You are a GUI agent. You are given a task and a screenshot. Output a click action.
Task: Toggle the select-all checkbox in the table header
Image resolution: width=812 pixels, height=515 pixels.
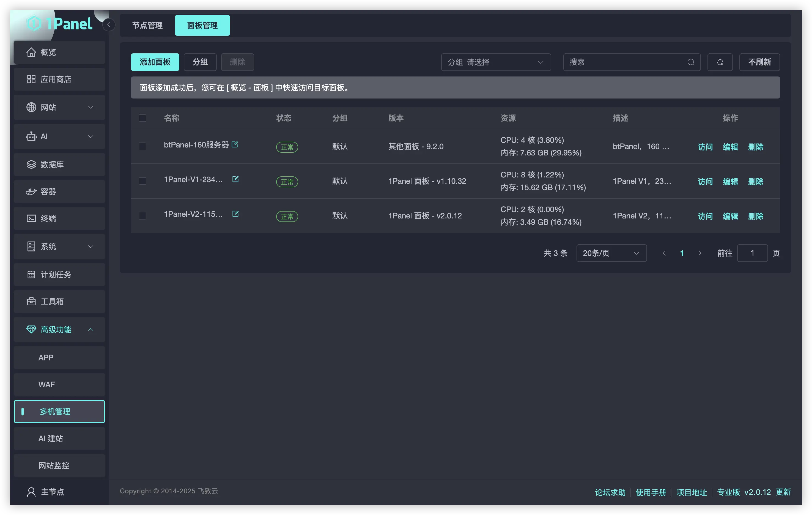click(x=142, y=118)
